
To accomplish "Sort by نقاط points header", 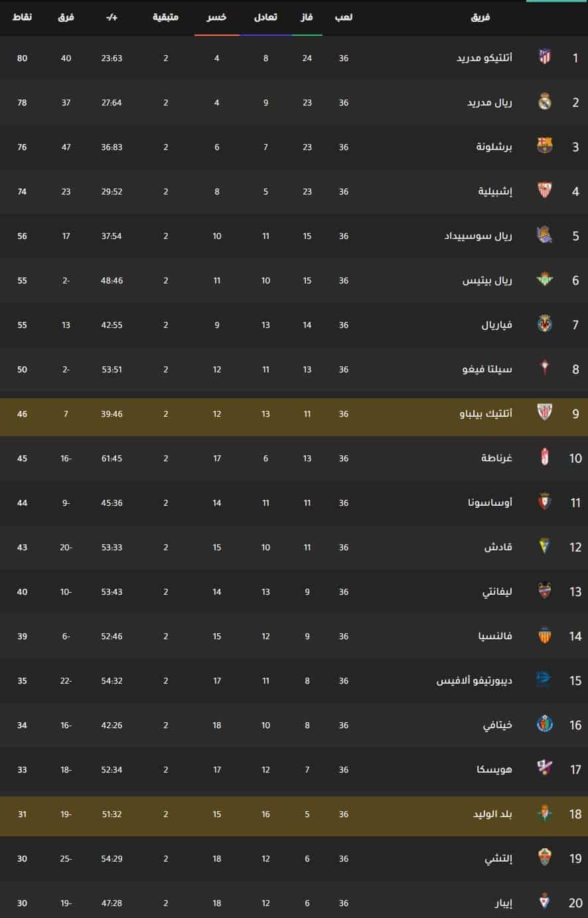I will (x=23, y=17).
